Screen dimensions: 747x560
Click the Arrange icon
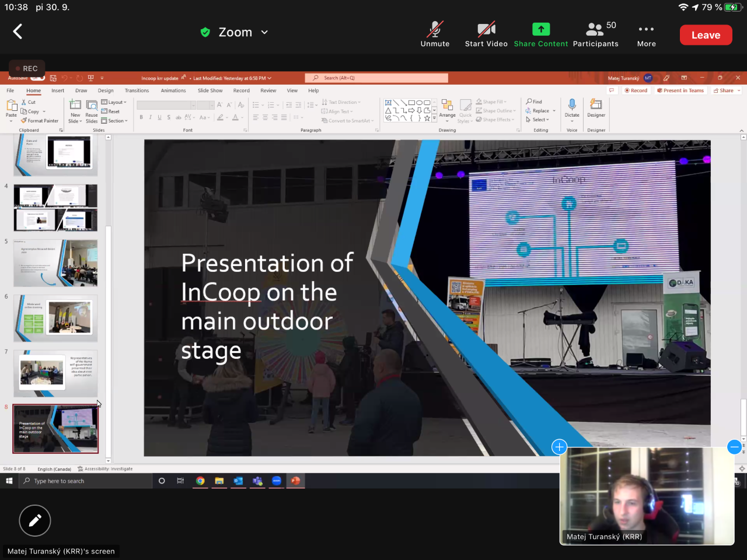tap(447, 105)
